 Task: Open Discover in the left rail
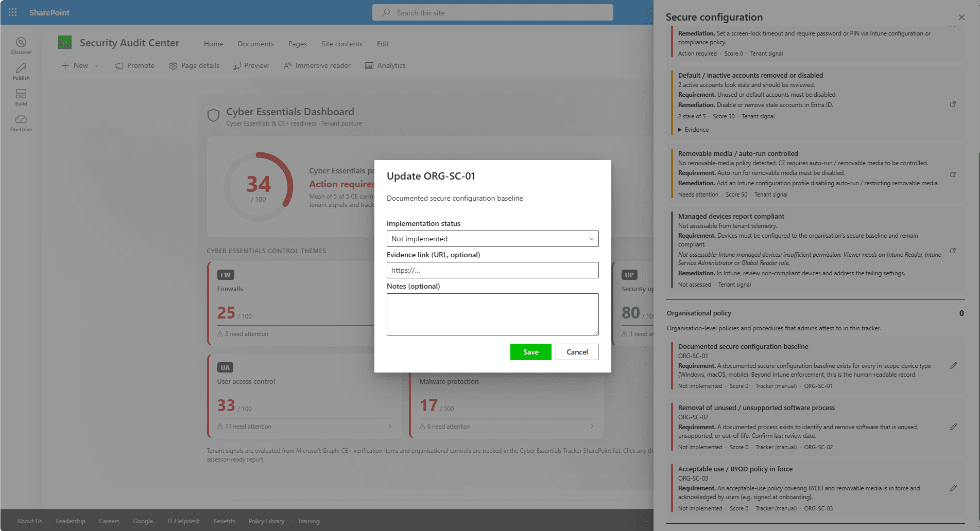(x=21, y=46)
